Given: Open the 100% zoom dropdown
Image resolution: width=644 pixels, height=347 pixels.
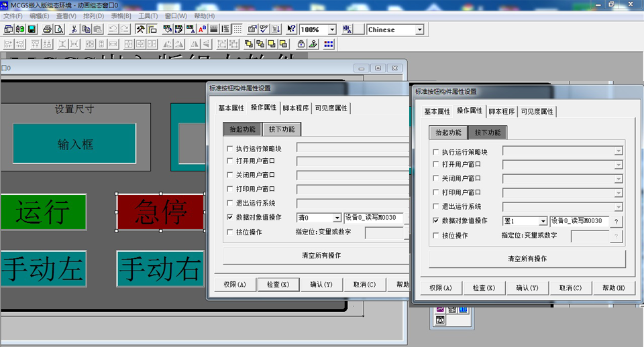Looking at the screenshot, I should tap(331, 30).
